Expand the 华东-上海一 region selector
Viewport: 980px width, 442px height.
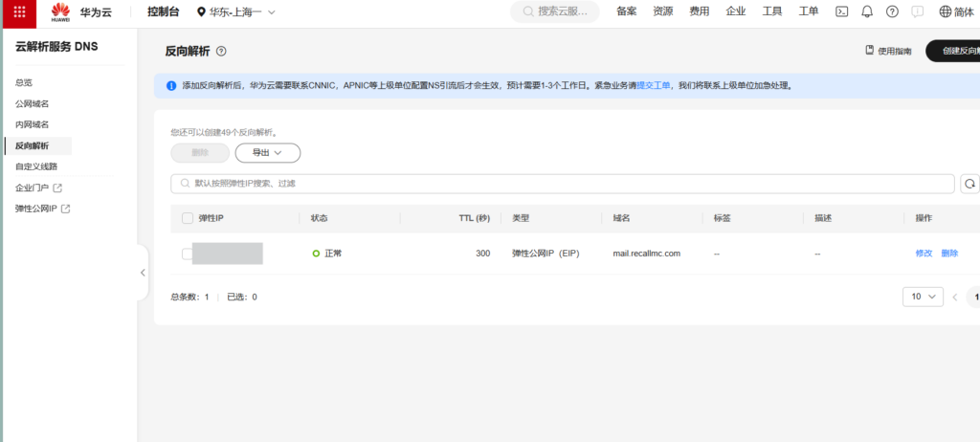[235, 11]
